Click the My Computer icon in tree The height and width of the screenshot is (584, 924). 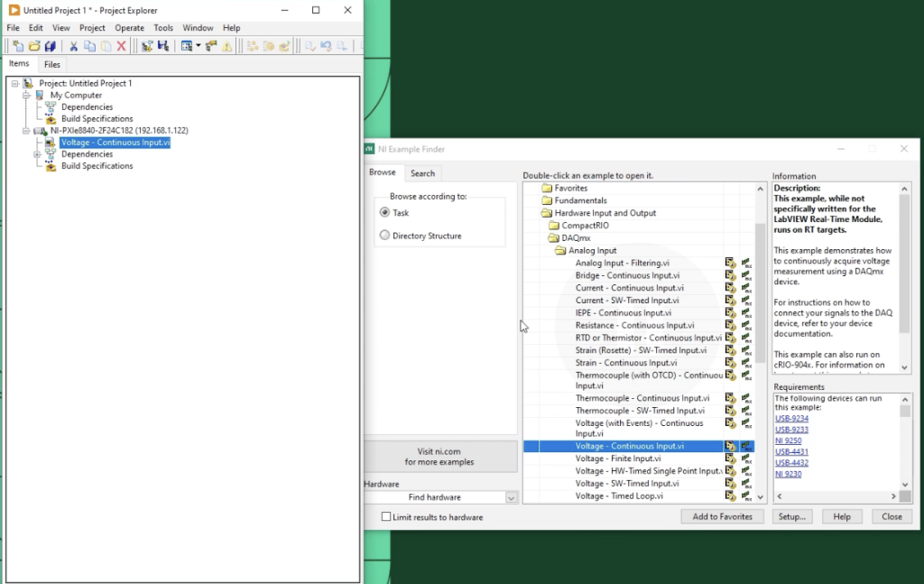tap(40, 95)
